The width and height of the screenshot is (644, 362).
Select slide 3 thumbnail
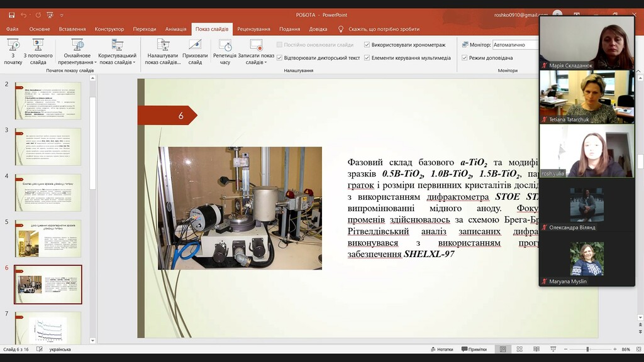click(48, 147)
